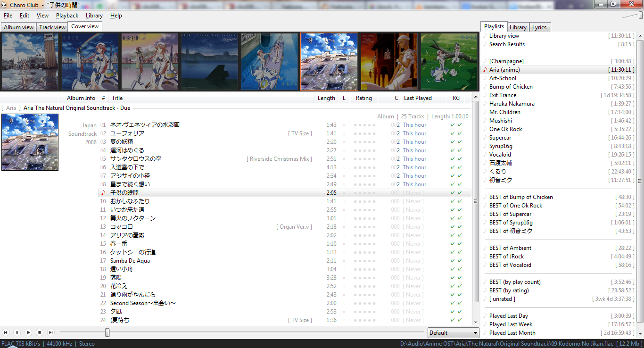The image size is (644, 348).
Task: Click the note icon beside Search Results
Action: (485, 44)
